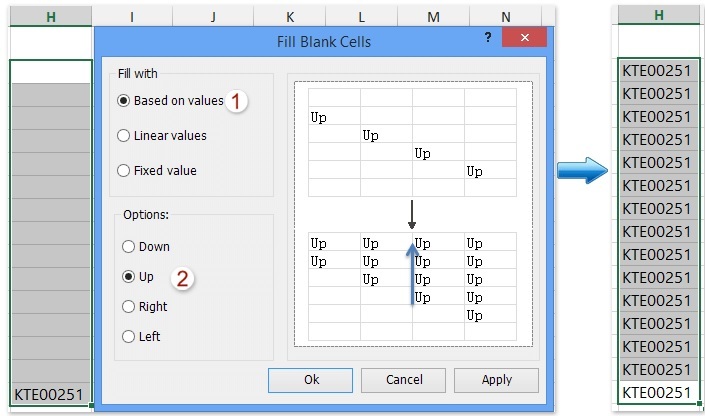Apply the fill settings
This screenshot has width=705, height=416.
[496, 380]
